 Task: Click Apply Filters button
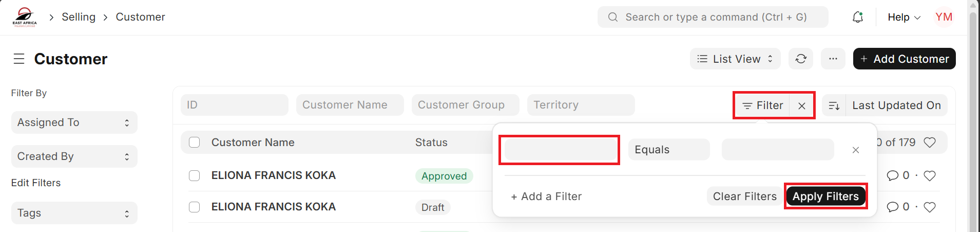pyautogui.click(x=825, y=196)
